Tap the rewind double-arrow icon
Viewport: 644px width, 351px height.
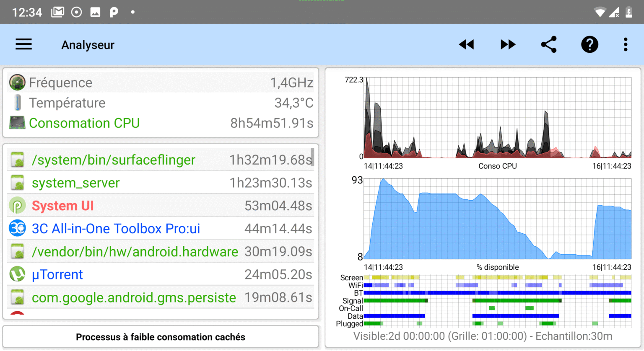click(x=466, y=44)
